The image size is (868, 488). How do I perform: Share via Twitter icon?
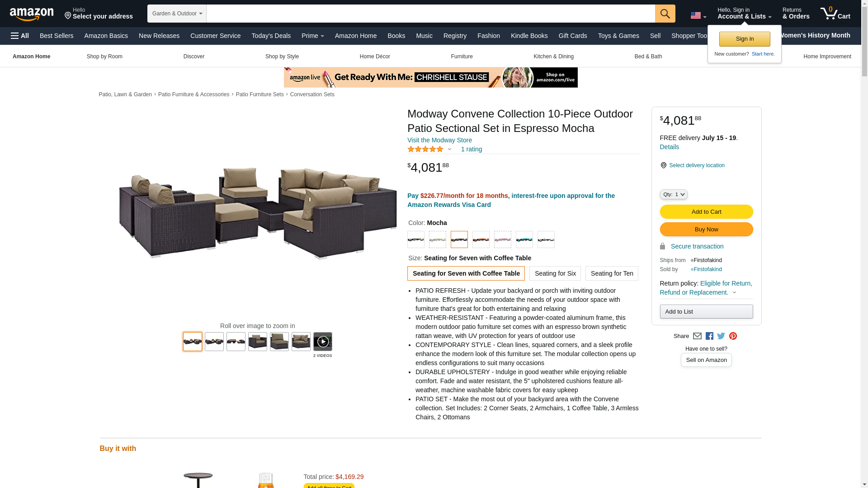coord(721,336)
